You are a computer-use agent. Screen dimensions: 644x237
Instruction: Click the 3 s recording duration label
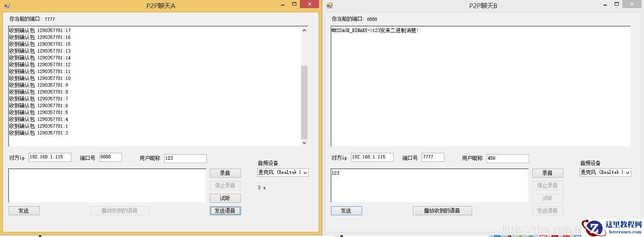click(262, 188)
